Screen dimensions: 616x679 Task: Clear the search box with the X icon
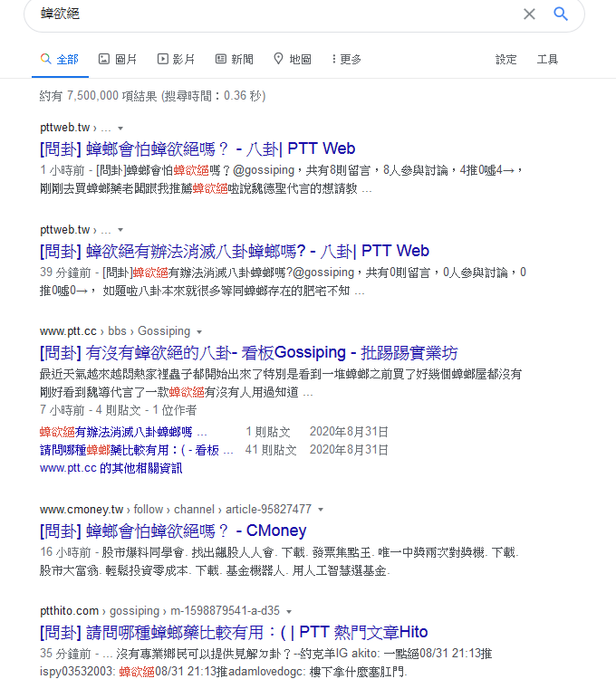(x=529, y=14)
